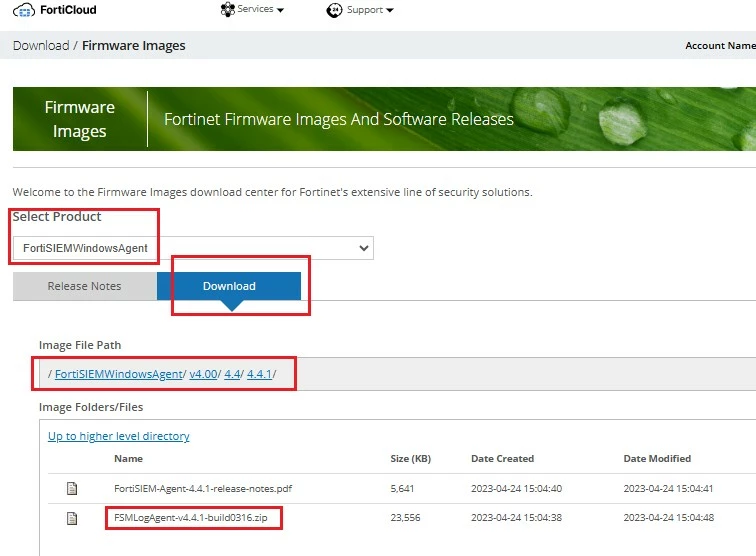Viewport: 756px width, 556px height.
Task: Click the Image File Path label
Action: [80, 345]
